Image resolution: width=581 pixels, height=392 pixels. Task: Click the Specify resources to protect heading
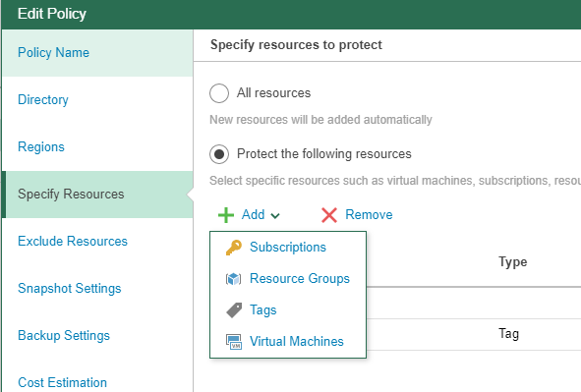pos(296,45)
